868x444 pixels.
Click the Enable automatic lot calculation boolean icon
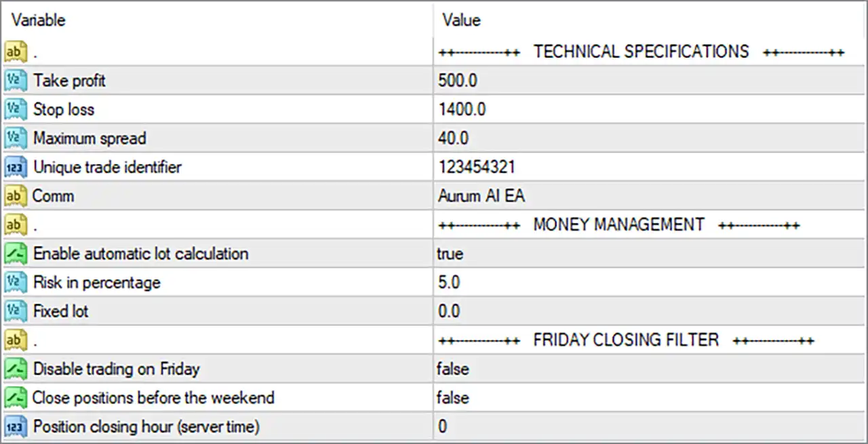pyautogui.click(x=16, y=254)
